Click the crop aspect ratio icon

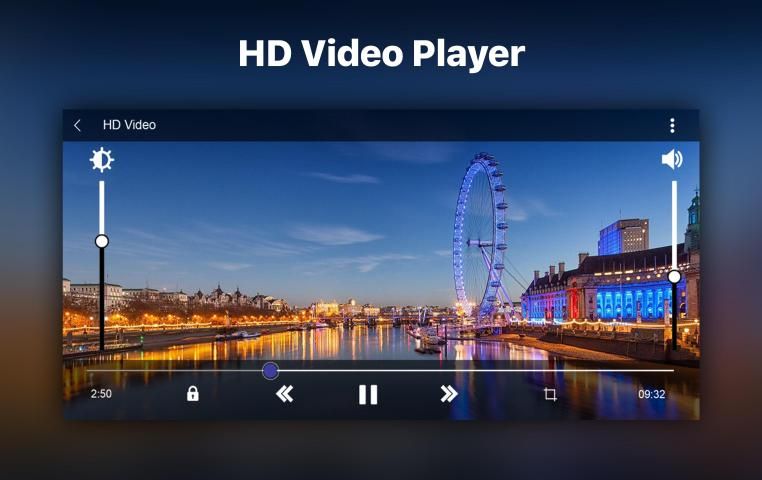pos(550,394)
